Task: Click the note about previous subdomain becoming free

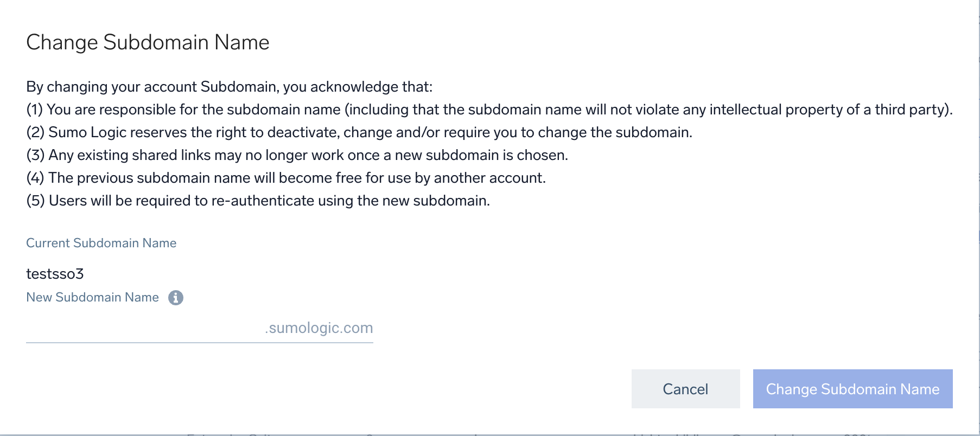Action: pyautogui.click(x=287, y=178)
